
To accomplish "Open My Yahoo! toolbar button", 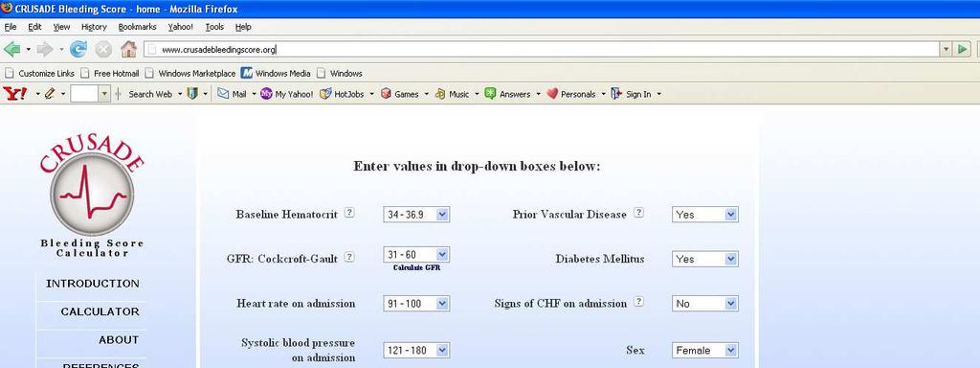I will pyautogui.click(x=287, y=94).
